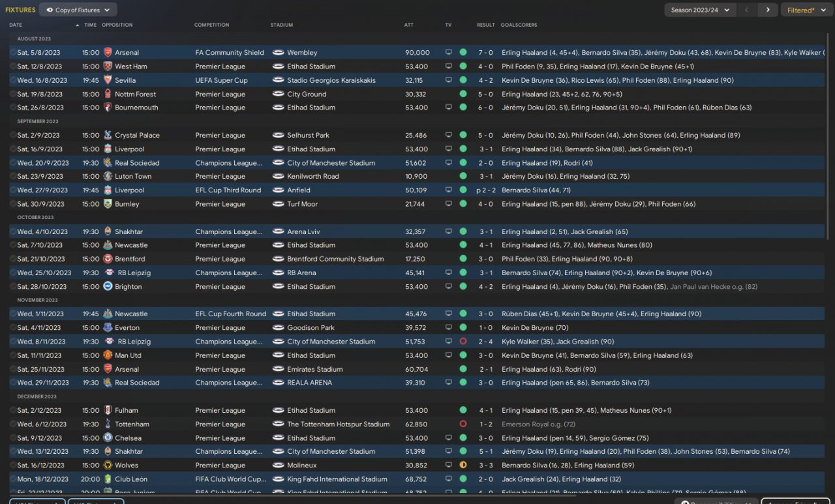835x504 pixels.
Task: Click the Sevilla club badge
Action: (108, 80)
